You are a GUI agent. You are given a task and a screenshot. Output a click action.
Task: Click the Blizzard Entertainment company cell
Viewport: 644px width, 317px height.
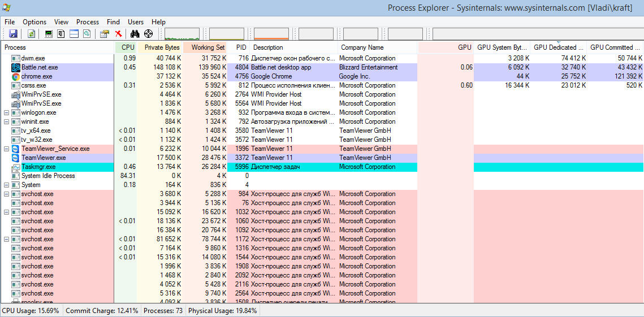coord(369,67)
